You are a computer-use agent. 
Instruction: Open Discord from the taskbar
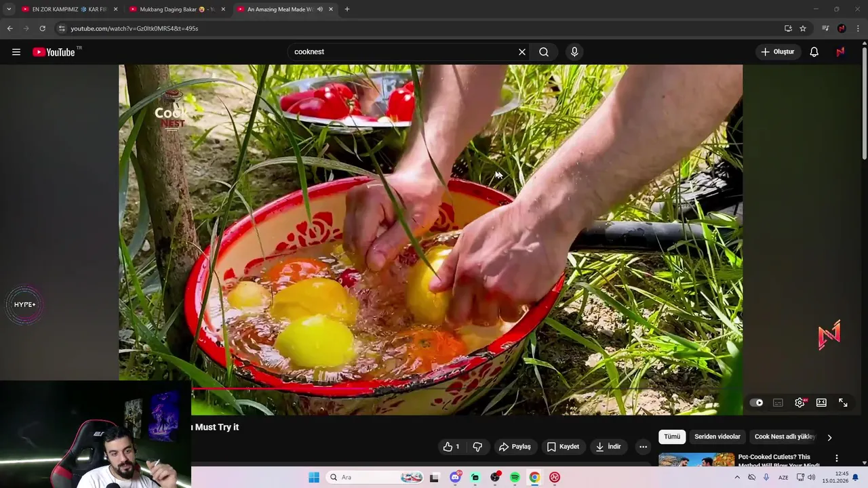tap(455, 477)
